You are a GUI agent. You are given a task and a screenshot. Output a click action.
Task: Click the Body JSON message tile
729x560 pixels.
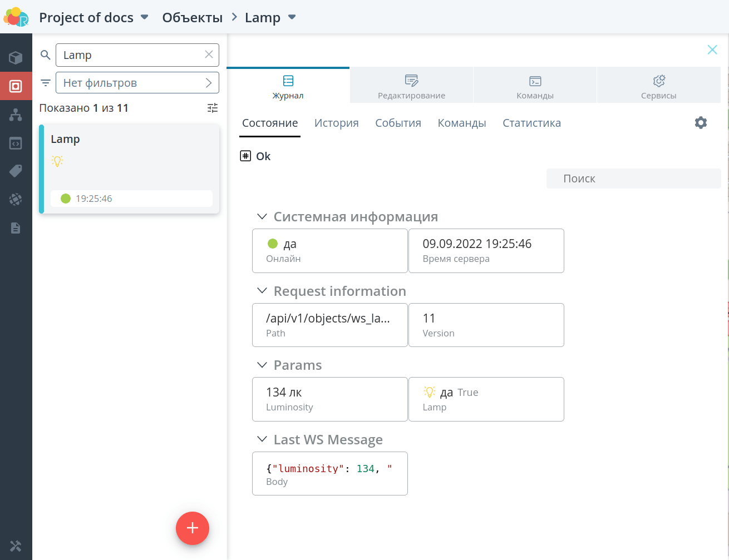coord(330,474)
